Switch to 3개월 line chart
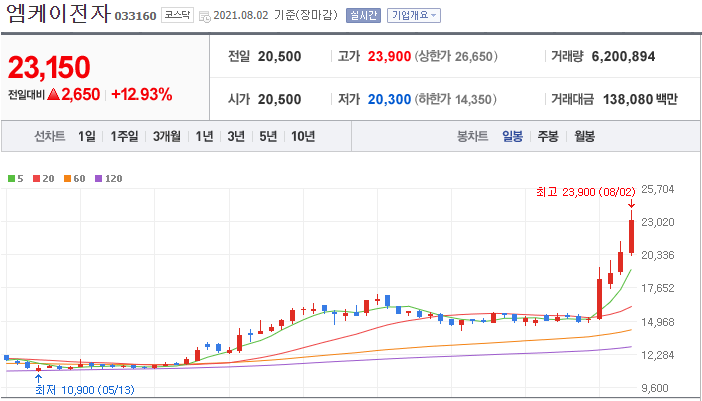702x401 pixels. pos(167,137)
